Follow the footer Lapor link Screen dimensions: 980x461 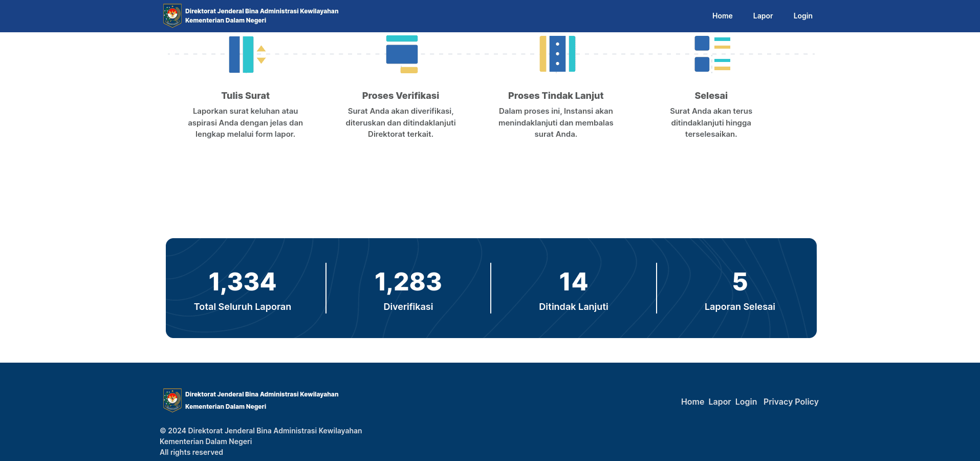pyautogui.click(x=720, y=402)
